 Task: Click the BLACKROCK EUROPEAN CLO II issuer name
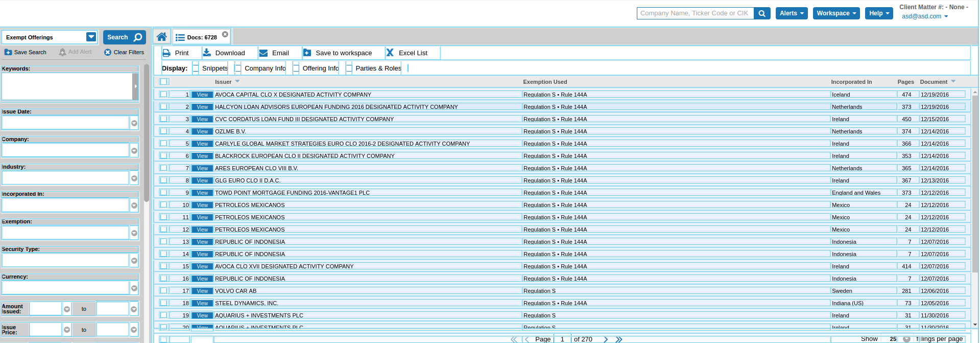click(304, 156)
